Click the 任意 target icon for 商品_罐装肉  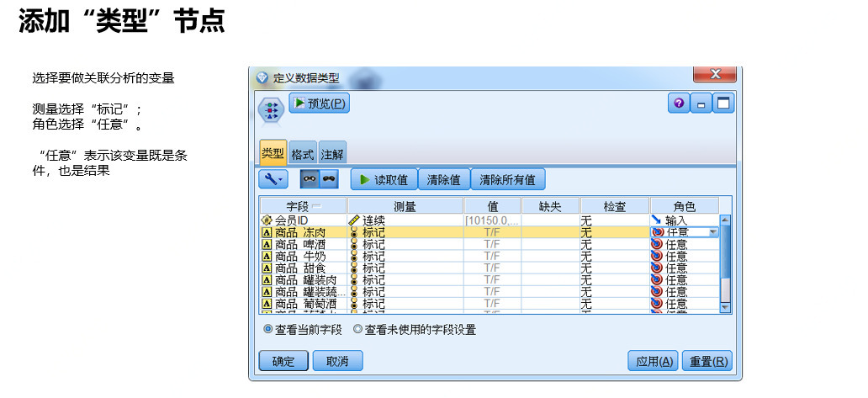[x=657, y=280]
